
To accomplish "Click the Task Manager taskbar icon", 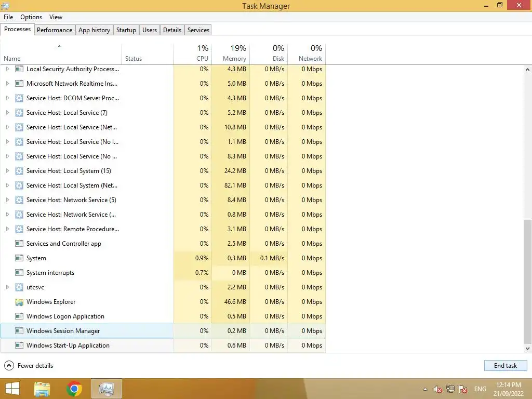I will 107,389.
